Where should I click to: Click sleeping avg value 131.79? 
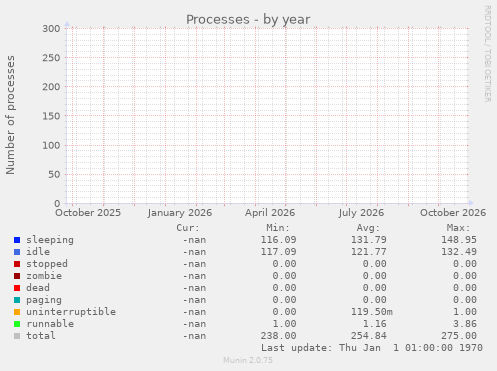point(369,240)
